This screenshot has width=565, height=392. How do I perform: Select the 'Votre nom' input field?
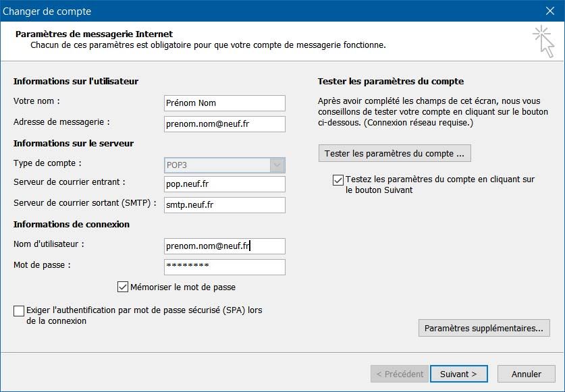click(x=224, y=103)
